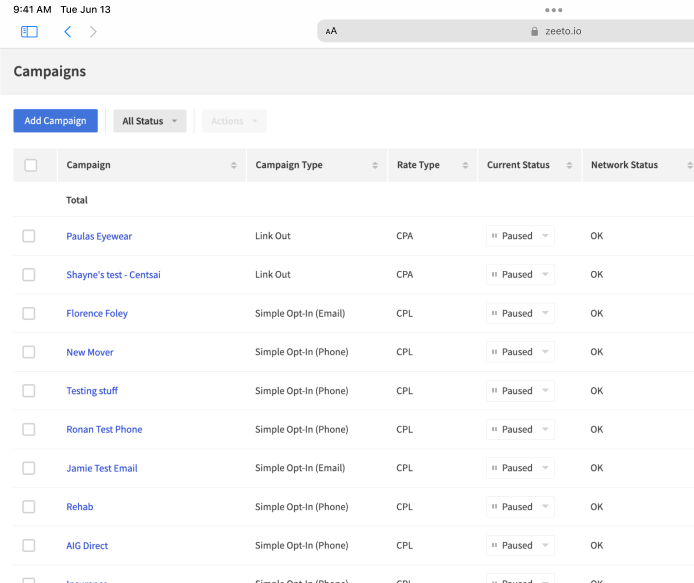Click the Rate Type column sort icon
The width and height of the screenshot is (694, 583).
(x=465, y=166)
